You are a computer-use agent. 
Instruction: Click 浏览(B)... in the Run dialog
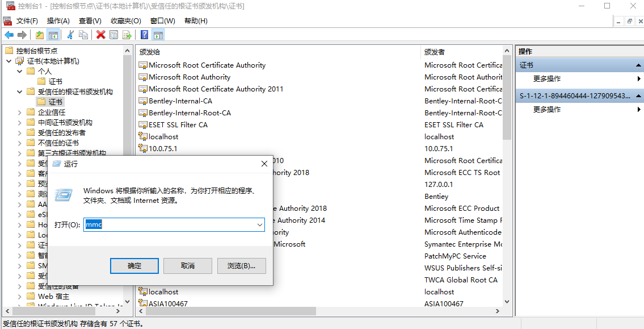coord(242,266)
